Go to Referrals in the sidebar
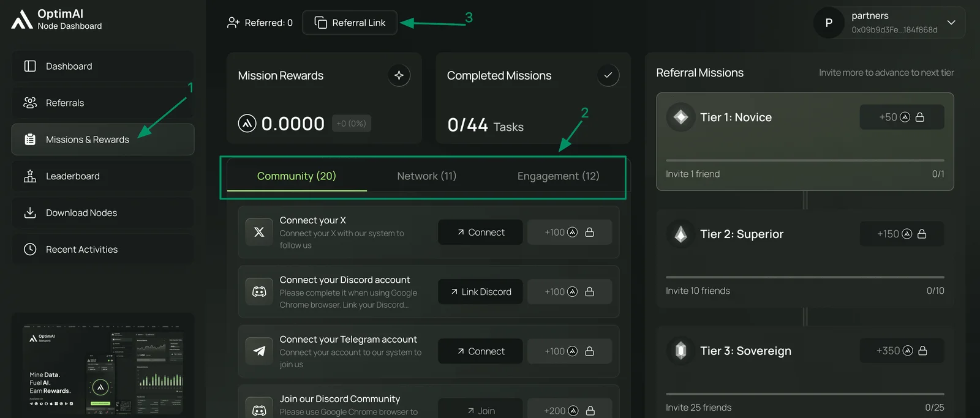This screenshot has width=980, height=418. pyautogui.click(x=103, y=103)
